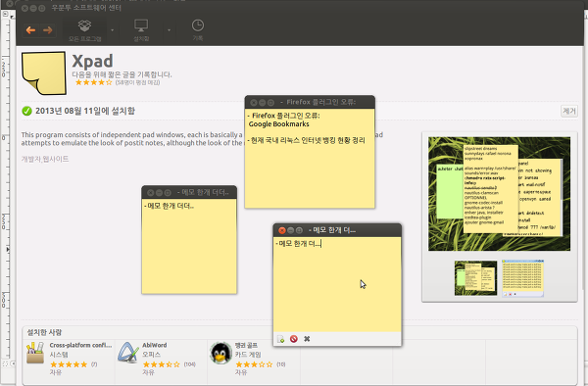Click the AbiWord name label
Viewport: 588px width, 386px height.
pos(155,345)
